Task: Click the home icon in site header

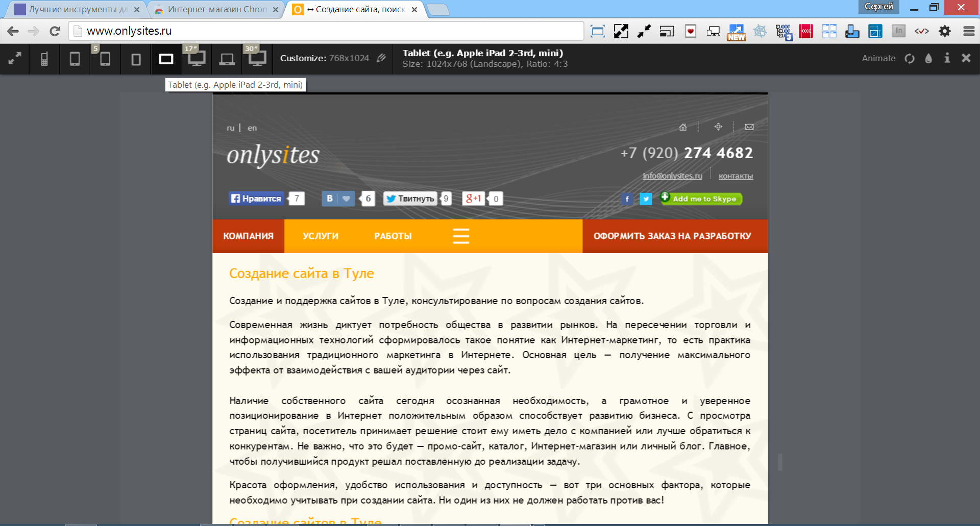Action: tap(683, 127)
